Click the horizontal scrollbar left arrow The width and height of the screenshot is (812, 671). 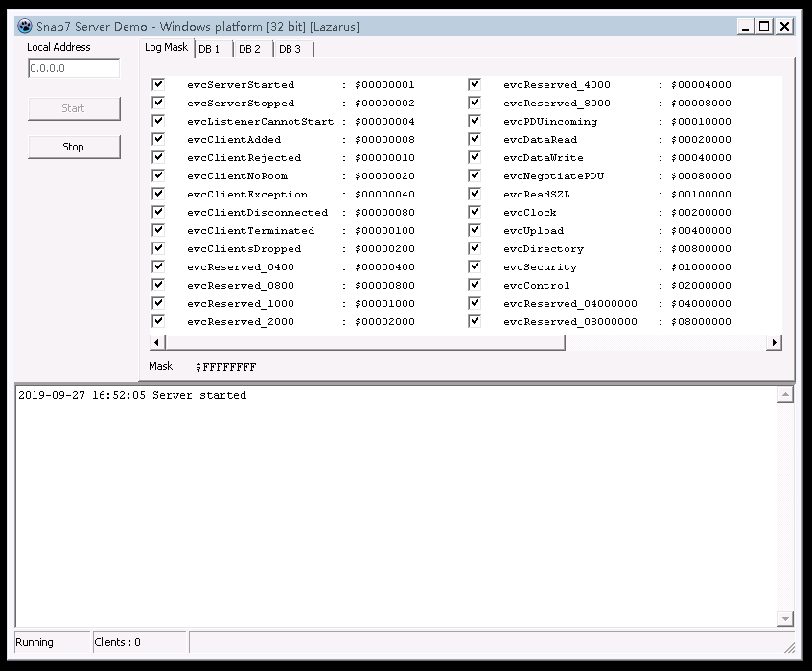click(157, 342)
